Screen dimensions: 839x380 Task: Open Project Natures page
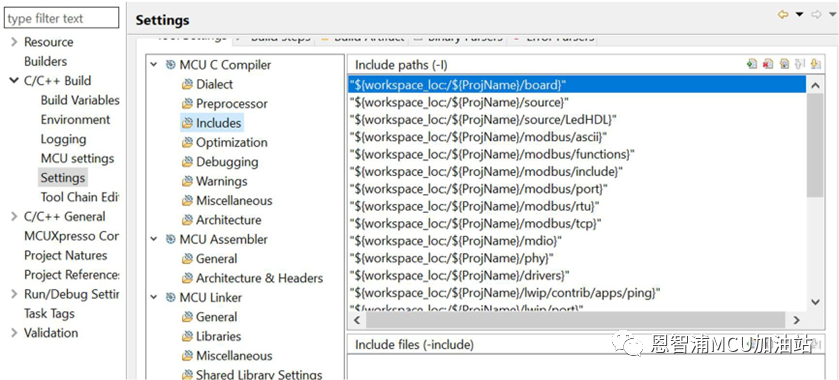pos(65,255)
